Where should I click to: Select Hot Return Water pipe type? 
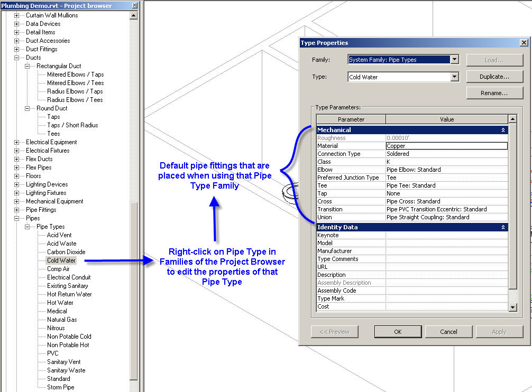(69, 294)
